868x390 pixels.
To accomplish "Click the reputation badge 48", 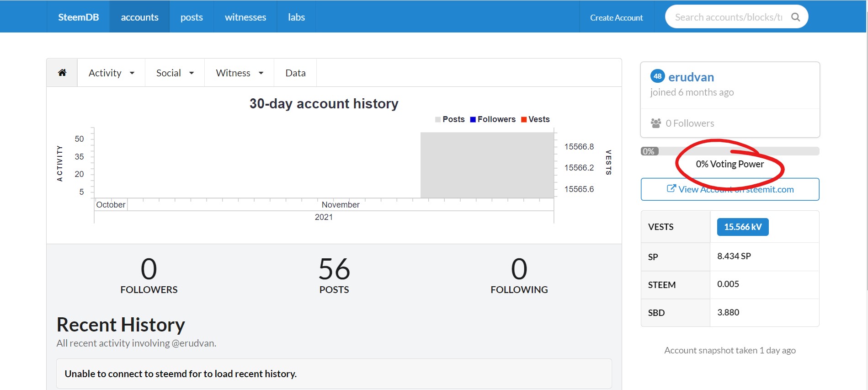I will click(x=657, y=76).
